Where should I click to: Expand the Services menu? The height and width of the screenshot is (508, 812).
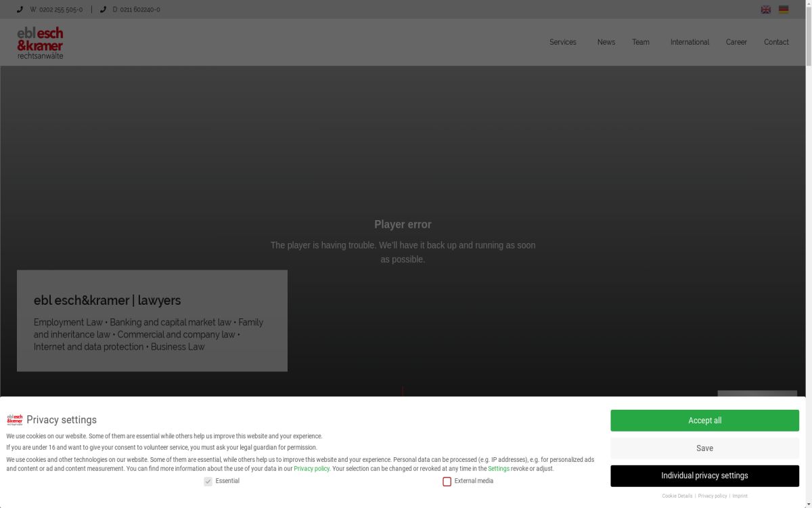click(x=562, y=42)
